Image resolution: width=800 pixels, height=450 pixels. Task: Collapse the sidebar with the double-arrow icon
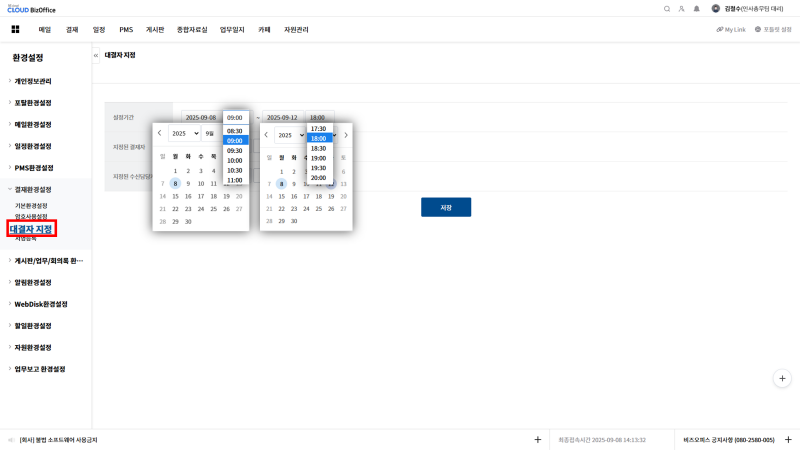[x=96, y=56]
